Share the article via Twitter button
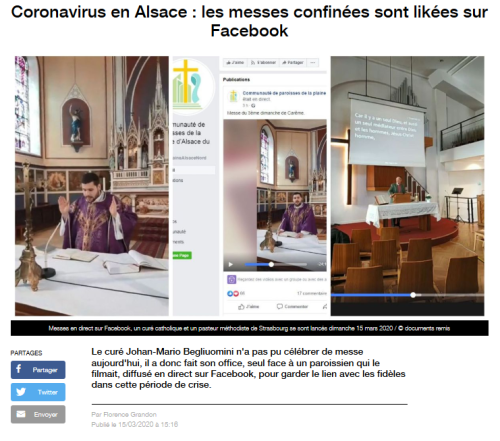500x441 pixels. tap(38, 392)
